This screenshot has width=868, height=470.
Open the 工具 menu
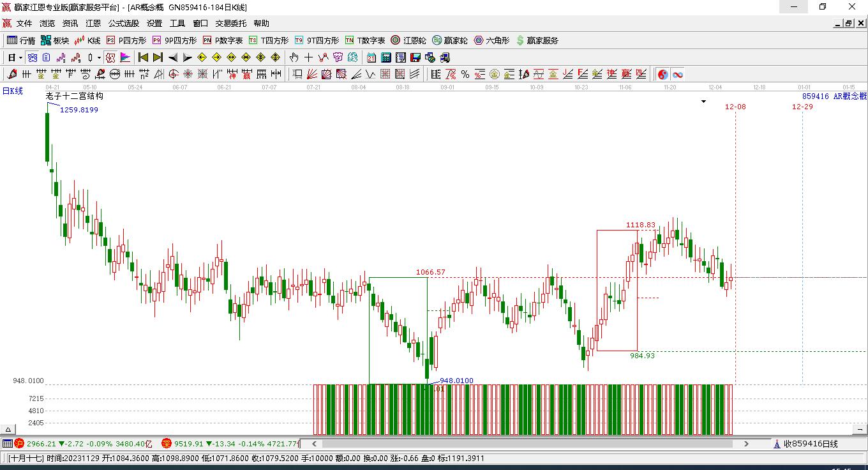[177, 24]
